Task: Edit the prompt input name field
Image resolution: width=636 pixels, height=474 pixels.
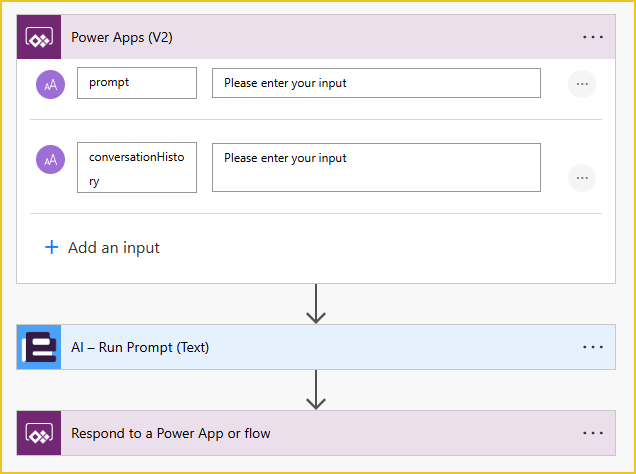Action: click(136, 83)
